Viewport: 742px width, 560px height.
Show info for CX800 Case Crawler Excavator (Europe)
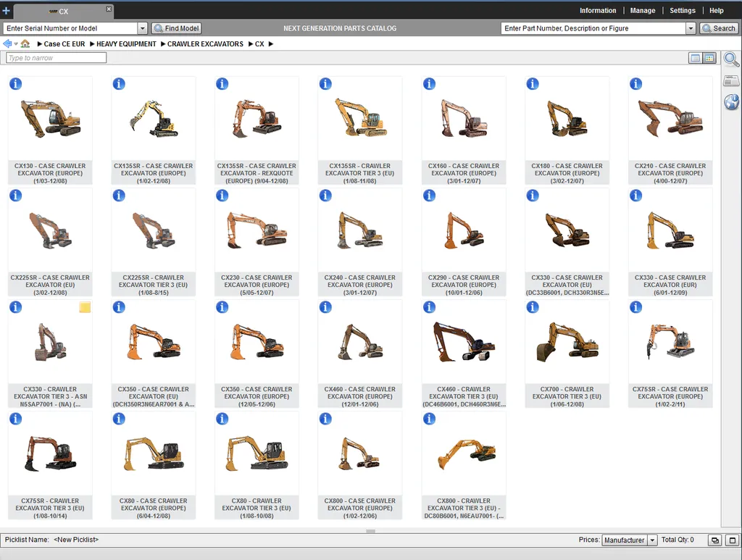point(325,419)
